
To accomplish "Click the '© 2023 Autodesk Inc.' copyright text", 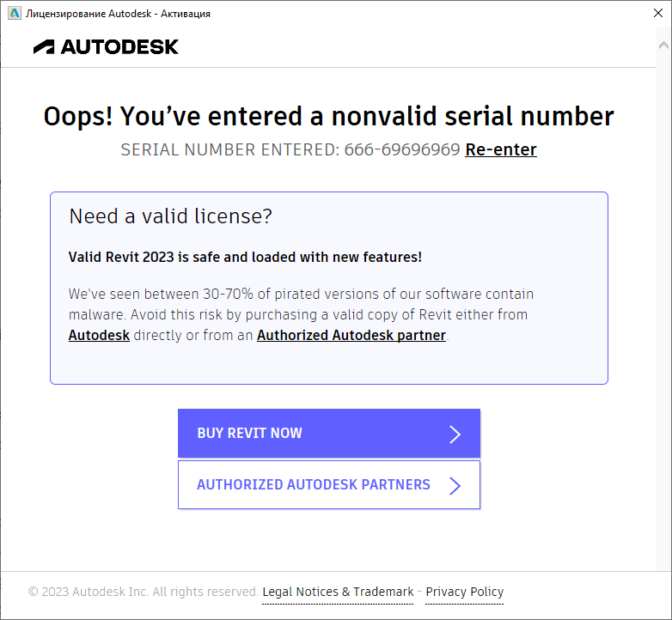I will [143, 592].
